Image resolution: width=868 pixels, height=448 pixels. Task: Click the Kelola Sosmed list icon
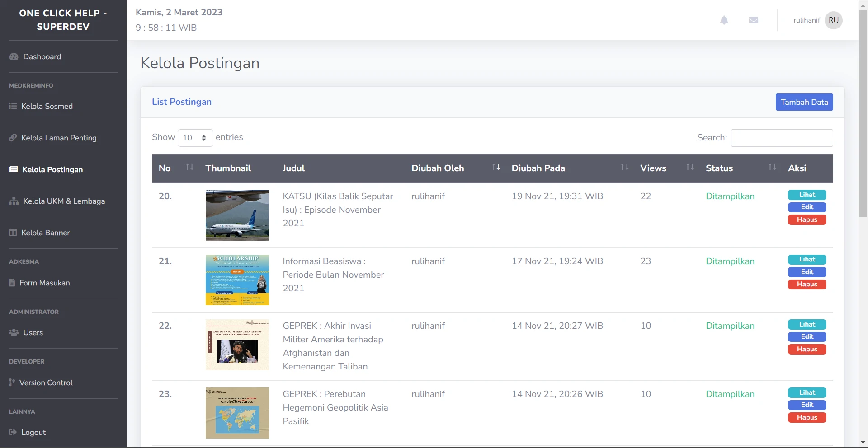tap(13, 106)
